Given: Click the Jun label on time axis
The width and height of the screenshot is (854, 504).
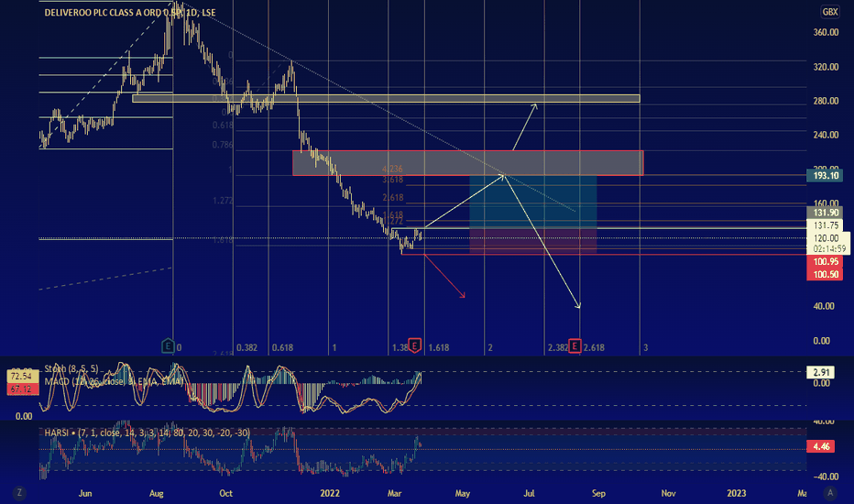Looking at the screenshot, I should (85, 493).
